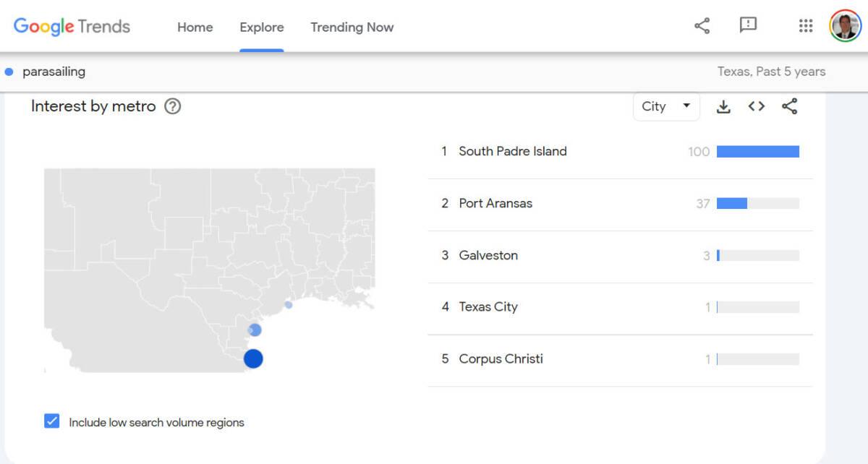
Task: Share the Interest by metro widget
Action: tap(790, 107)
